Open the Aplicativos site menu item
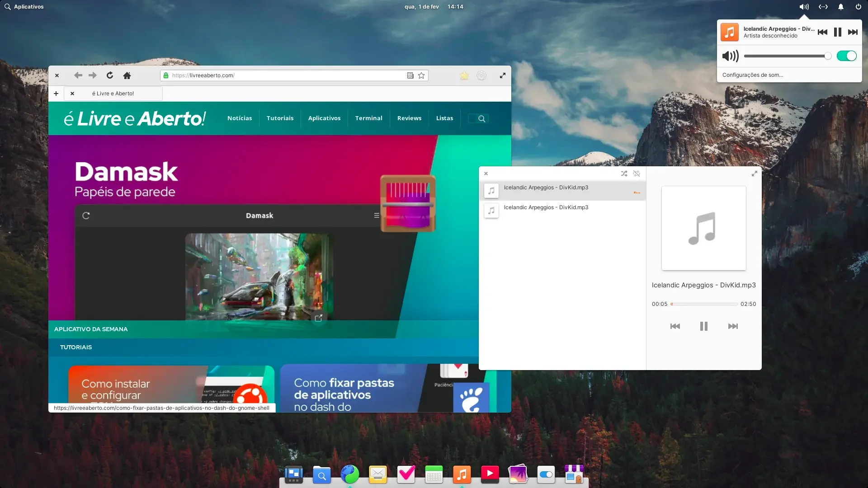 324,118
